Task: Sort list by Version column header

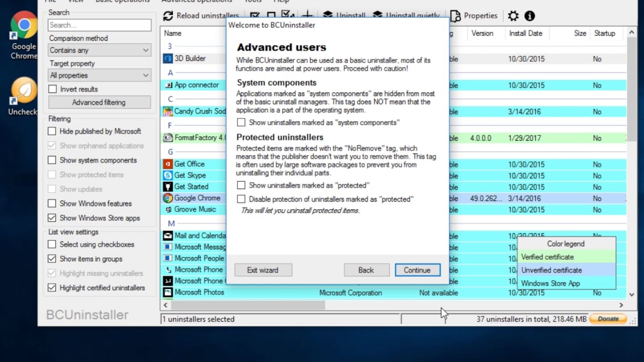Action: [482, 33]
